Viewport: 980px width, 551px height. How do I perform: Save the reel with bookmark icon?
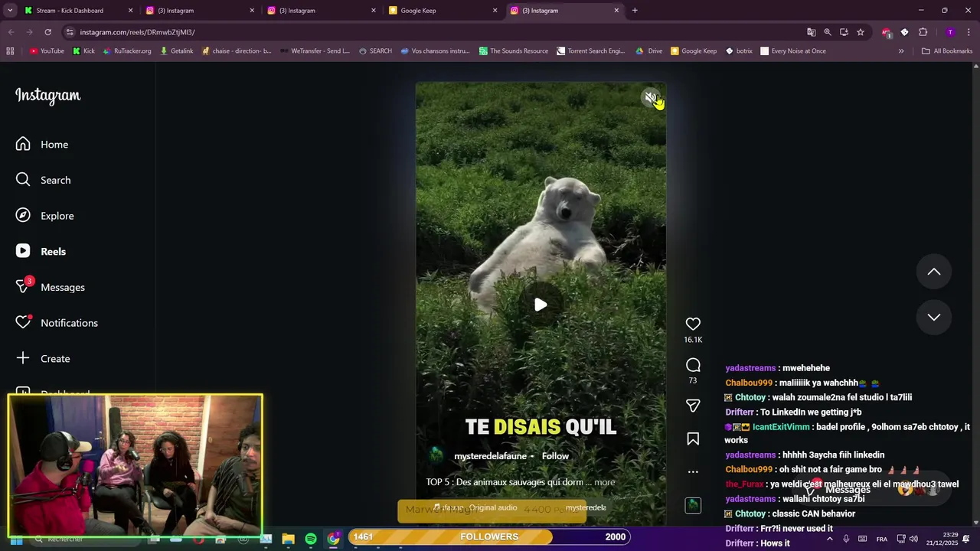click(x=693, y=439)
